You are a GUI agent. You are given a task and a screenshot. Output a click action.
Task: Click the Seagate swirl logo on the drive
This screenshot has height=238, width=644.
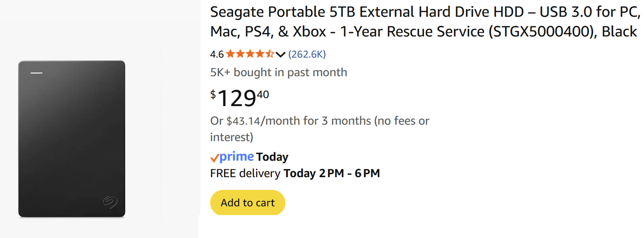[x=110, y=202]
